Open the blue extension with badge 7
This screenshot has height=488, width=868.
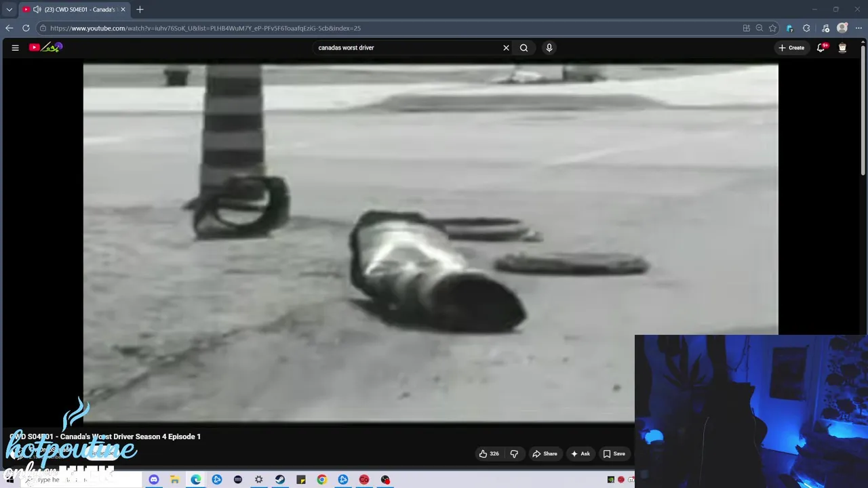tap(789, 28)
